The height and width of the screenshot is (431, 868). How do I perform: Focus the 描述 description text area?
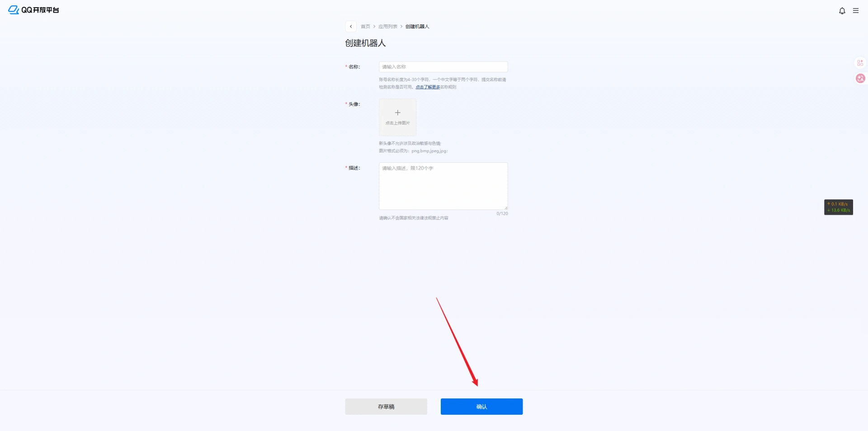point(443,186)
